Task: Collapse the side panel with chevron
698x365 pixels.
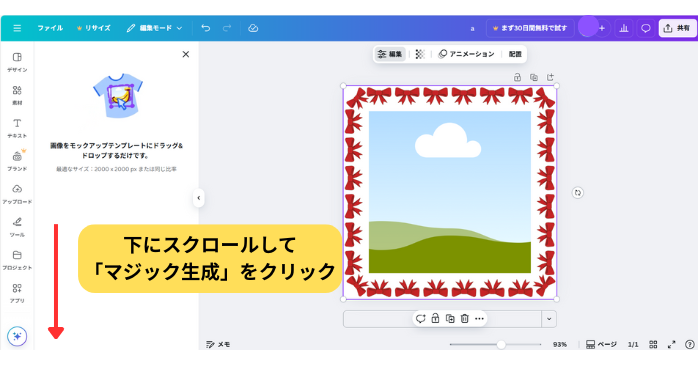Action: (199, 198)
